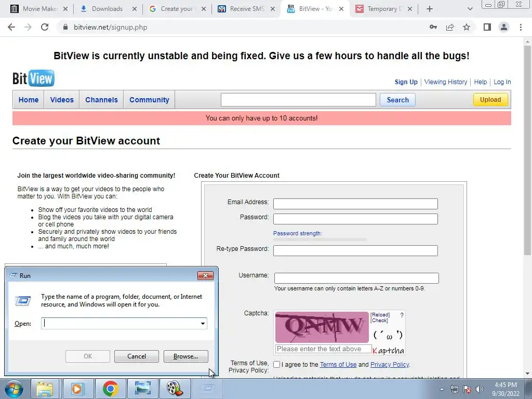Show hidden system tray icons
The height and width of the screenshot is (399, 532).
coord(442,389)
